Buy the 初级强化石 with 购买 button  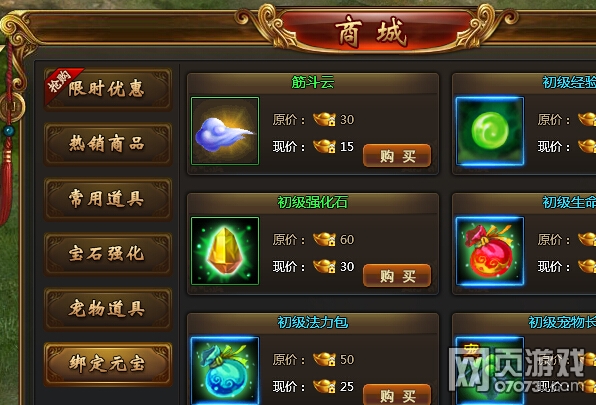tap(397, 275)
